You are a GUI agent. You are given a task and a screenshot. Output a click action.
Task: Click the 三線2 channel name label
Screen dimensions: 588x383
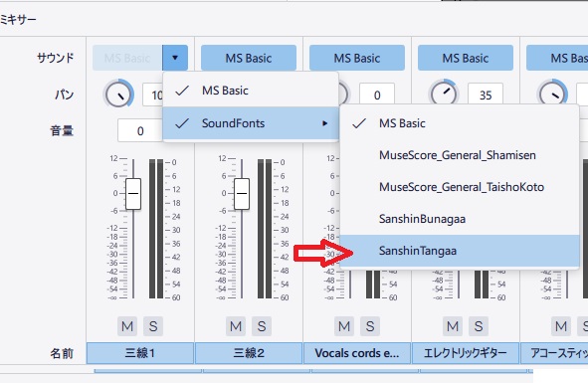[x=249, y=353]
